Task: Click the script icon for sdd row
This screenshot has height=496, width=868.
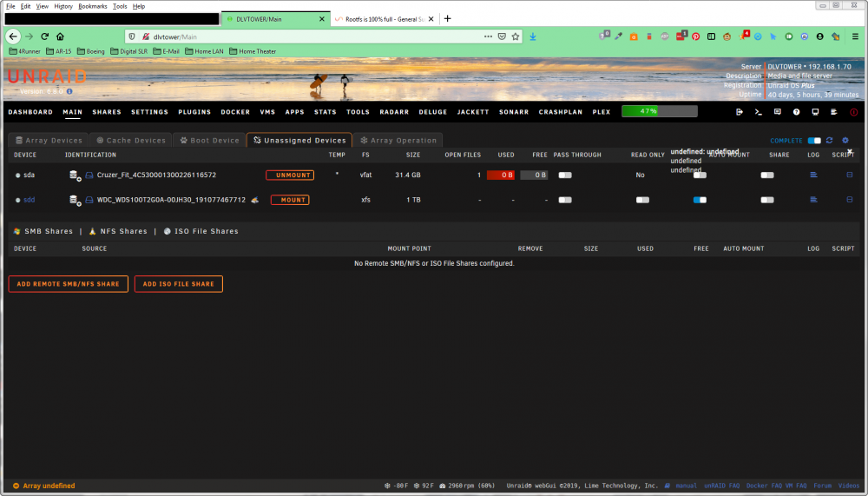Action: [849, 200]
